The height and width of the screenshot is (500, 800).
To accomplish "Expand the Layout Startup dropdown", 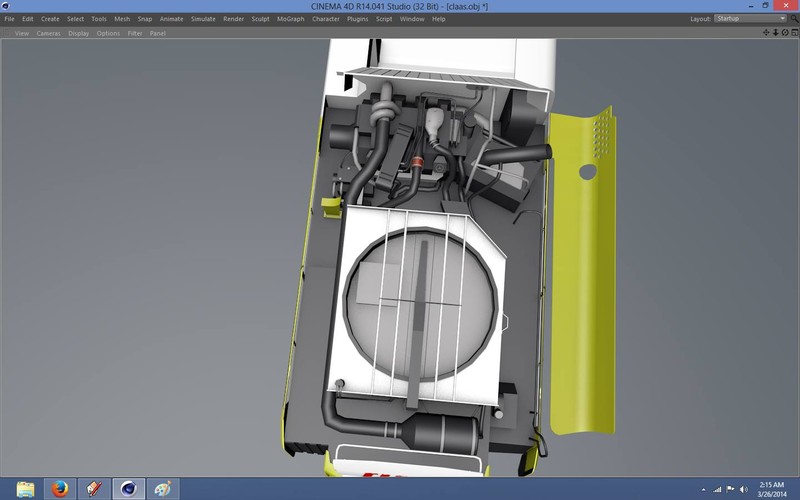I will 750,19.
